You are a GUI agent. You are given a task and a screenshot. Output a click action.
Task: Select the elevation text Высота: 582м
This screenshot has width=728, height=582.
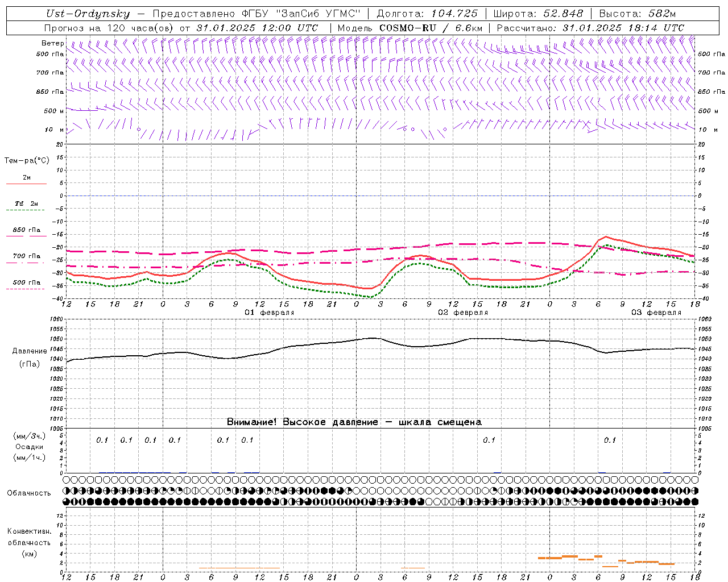click(x=638, y=14)
